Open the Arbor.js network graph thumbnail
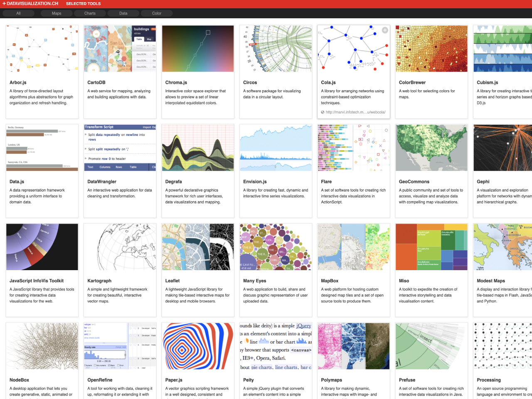532x399 pixels. point(42,49)
